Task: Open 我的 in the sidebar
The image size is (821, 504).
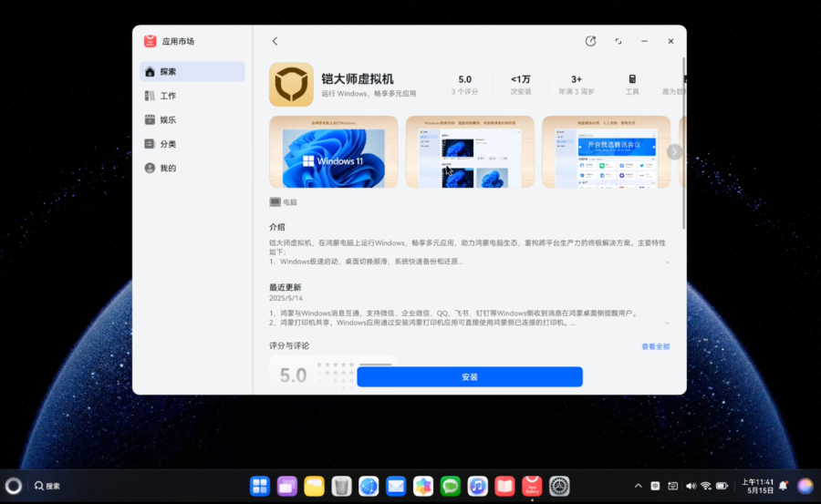Action: point(168,168)
